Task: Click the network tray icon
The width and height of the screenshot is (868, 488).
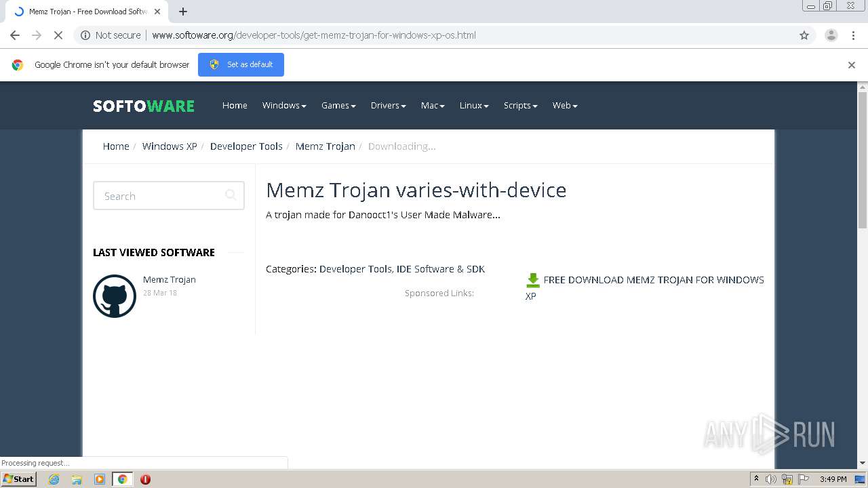Action: click(x=787, y=479)
